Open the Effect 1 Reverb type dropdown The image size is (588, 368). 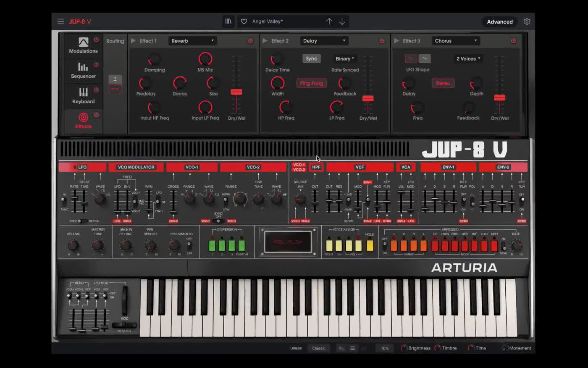click(193, 41)
